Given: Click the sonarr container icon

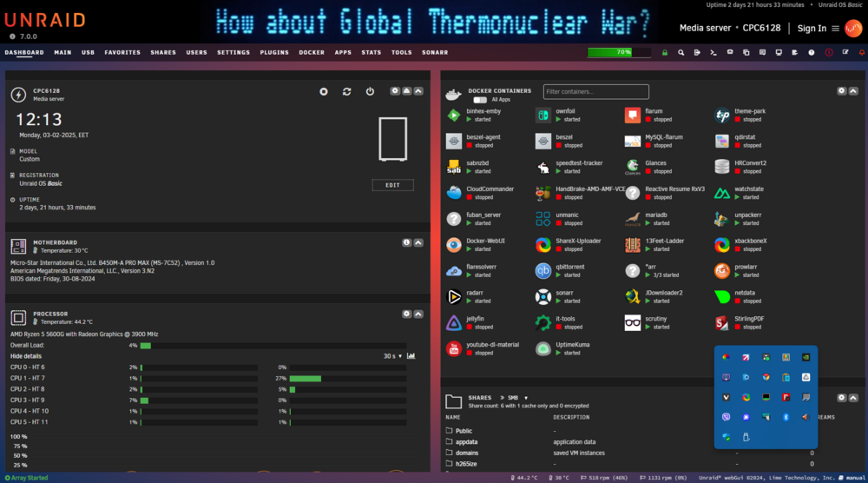Looking at the screenshot, I should 543,297.
